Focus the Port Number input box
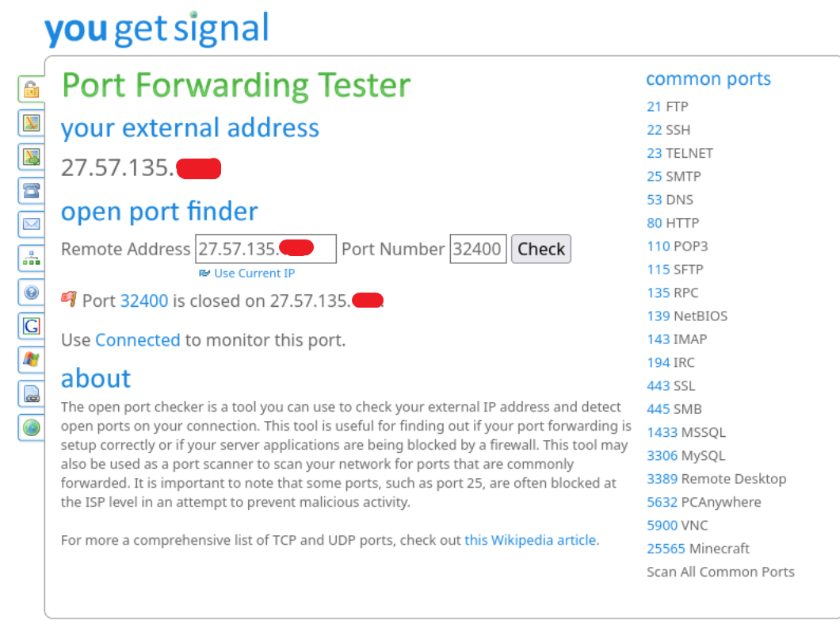 click(477, 249)
